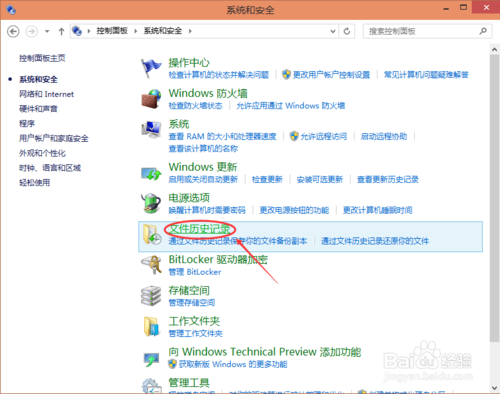Open 外观和个性化 in sidebar

point(42,153)
